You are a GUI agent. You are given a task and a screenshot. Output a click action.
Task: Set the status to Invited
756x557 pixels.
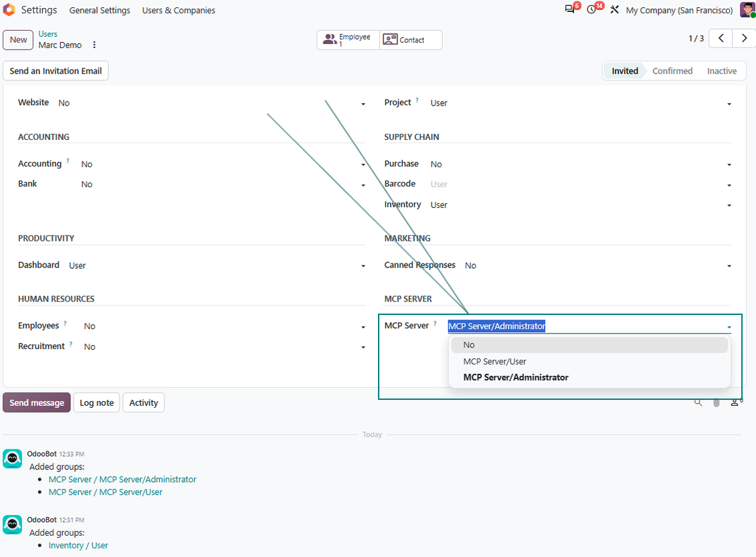[624, 71]
